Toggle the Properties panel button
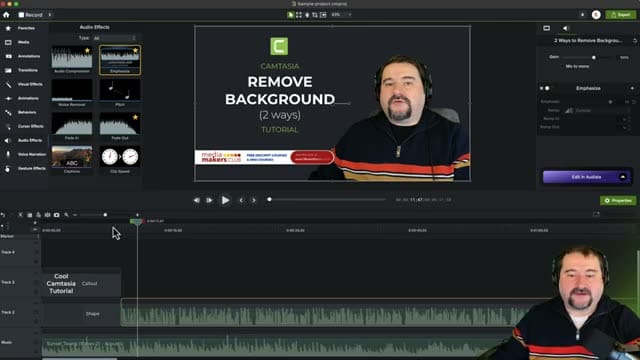 [618, 200]
